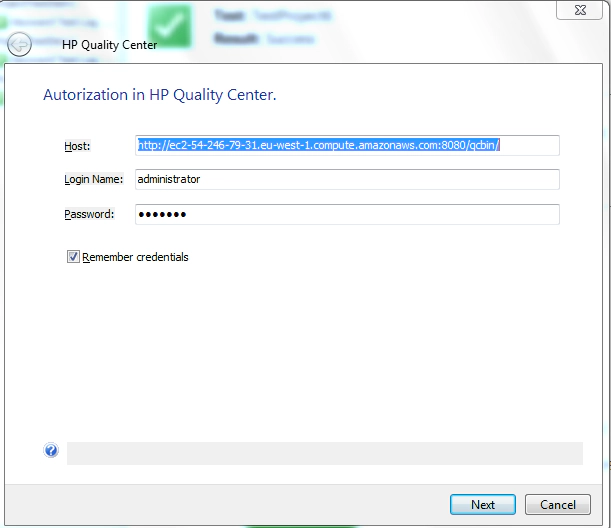Viewport: 611px width, 528px height.
Task: Select the Password input field
Action: [x=347, y=214]
